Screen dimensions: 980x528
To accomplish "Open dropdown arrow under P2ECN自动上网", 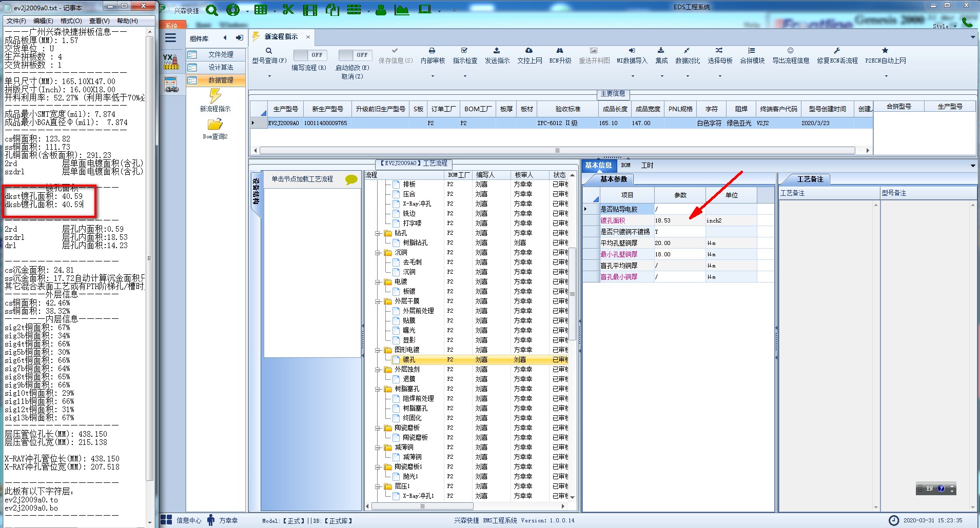I will pyautogui.click(x=886, y=76).
